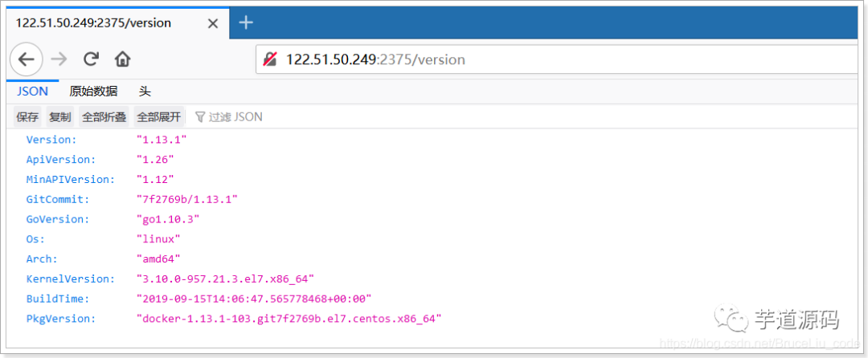Select the BuildTime key
Screen dimensions: 868x358
click(x=58, y=299)
